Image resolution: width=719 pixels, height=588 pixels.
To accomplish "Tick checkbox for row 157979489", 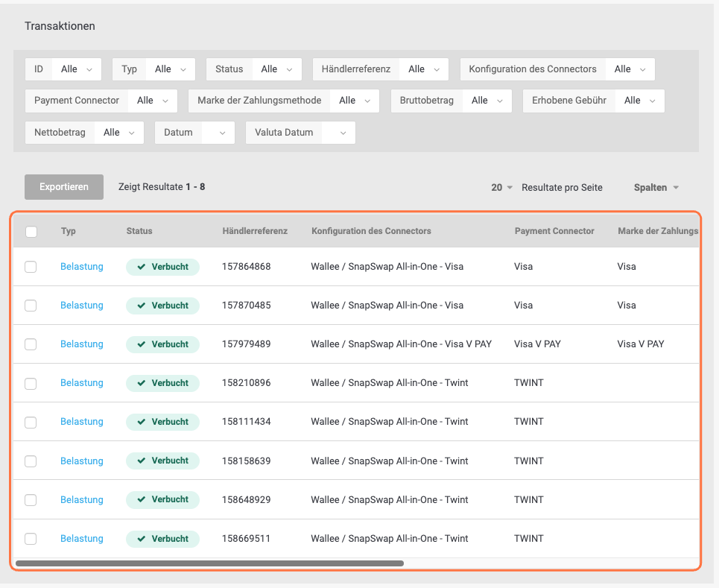I will [31, 344].
